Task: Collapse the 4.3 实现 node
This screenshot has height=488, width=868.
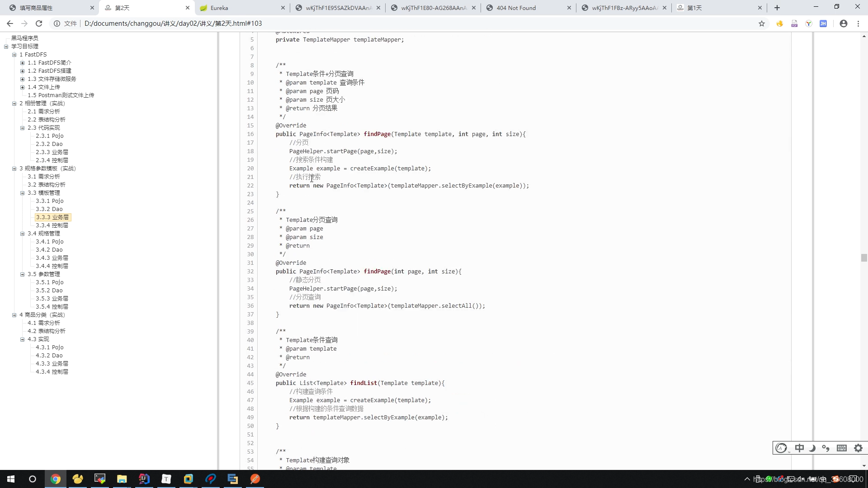Action: pyautogui.click(x=22, y=339)
